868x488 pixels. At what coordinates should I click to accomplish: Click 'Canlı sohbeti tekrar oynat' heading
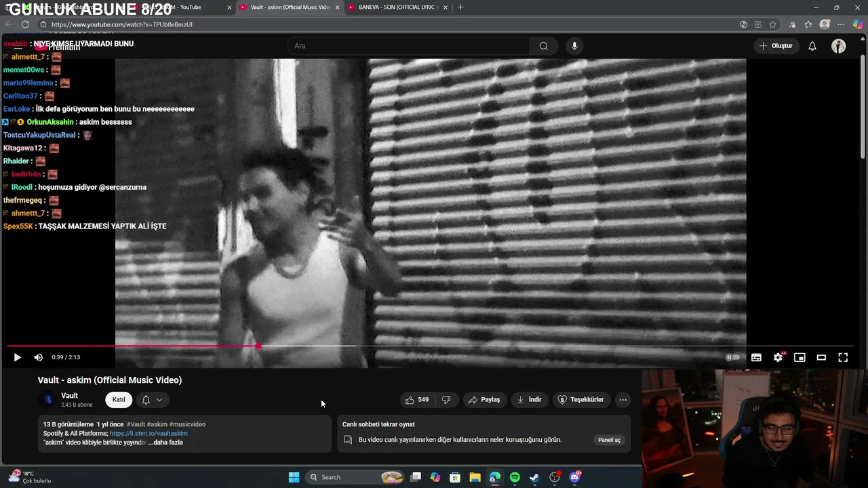pyautogui.click(x=378, y=425)
